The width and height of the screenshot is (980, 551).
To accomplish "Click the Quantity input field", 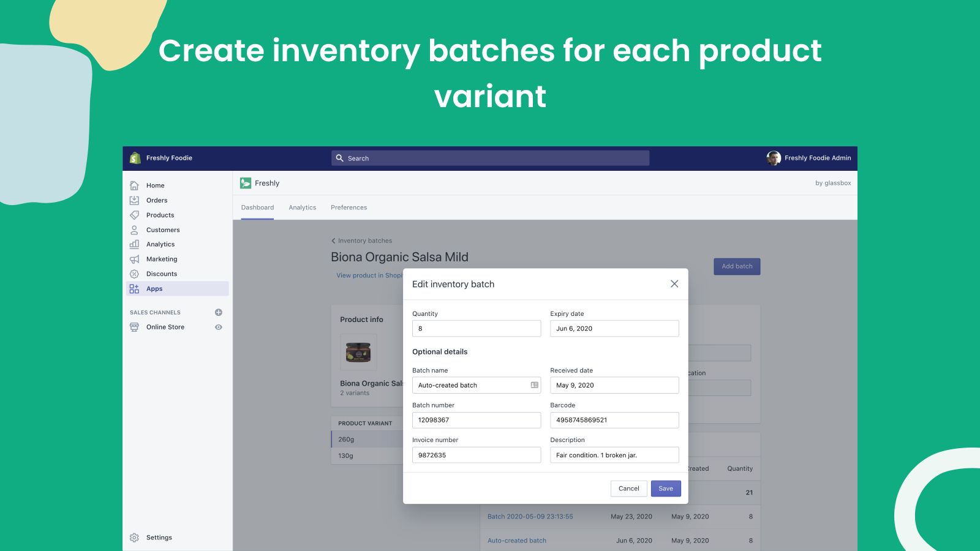I will (x=477, y=329).
